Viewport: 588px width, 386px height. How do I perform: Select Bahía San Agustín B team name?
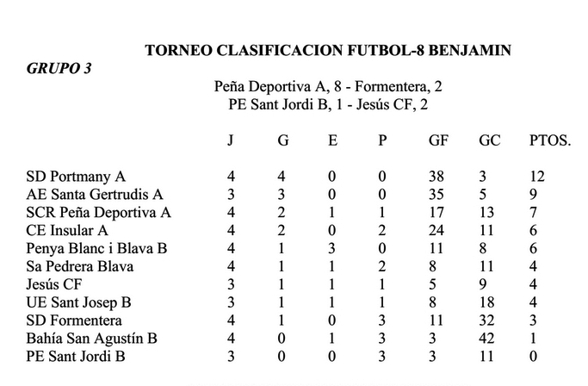click(91, 339)
